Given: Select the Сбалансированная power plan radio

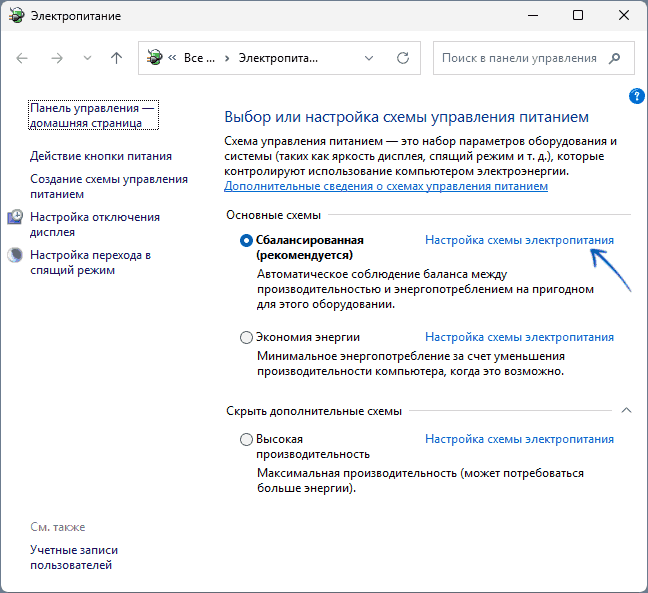Looking at the screenshot, I should click(x=246, y=241).
